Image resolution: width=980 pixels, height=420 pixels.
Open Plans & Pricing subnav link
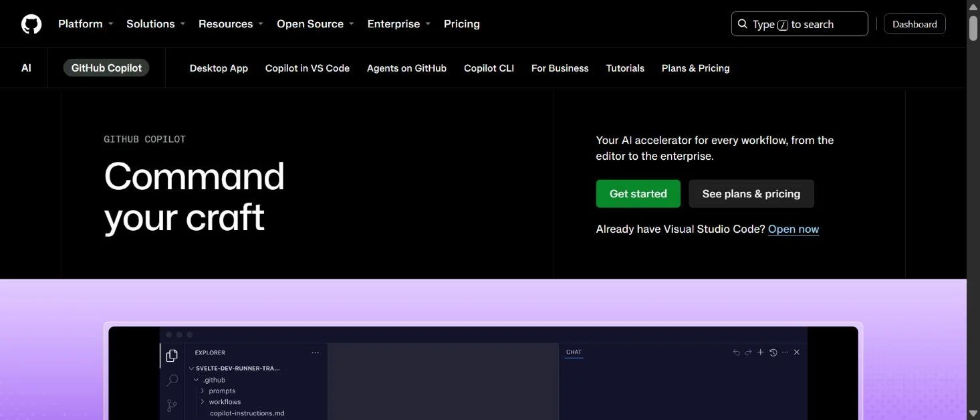(695, 68)
